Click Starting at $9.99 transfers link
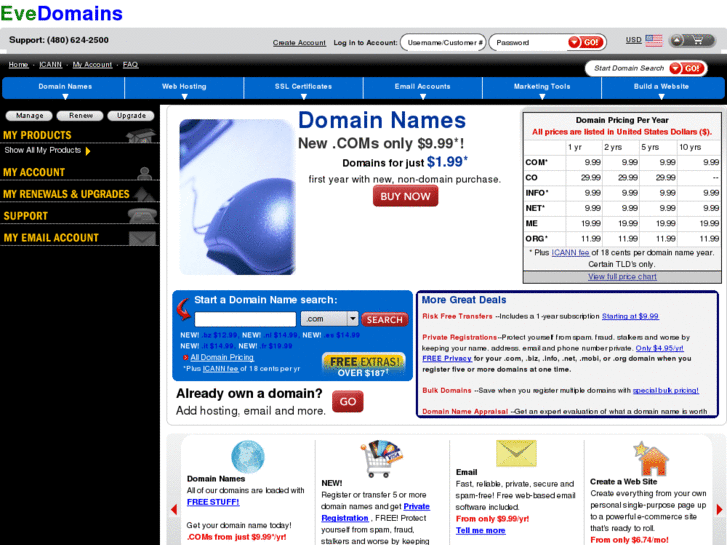727x545 pixels. pos(630,316)
